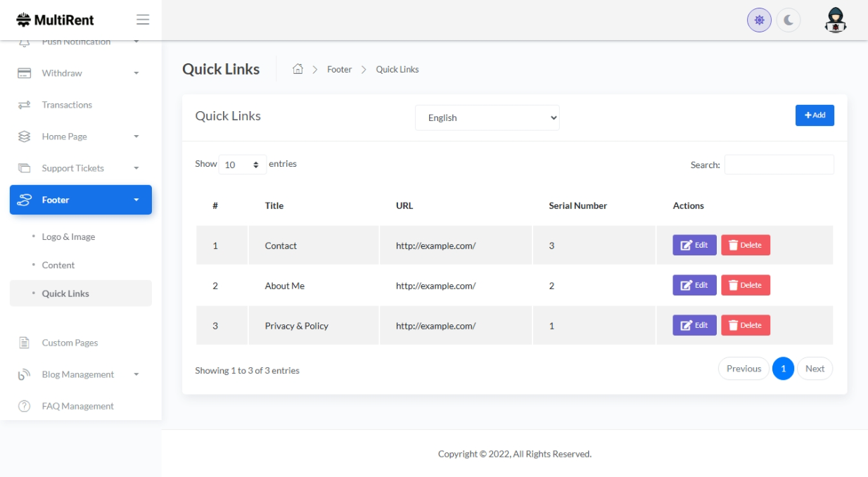Edit the Contact quick link
868x477 pixels.
pyautogui.click(x=694, y=245)
